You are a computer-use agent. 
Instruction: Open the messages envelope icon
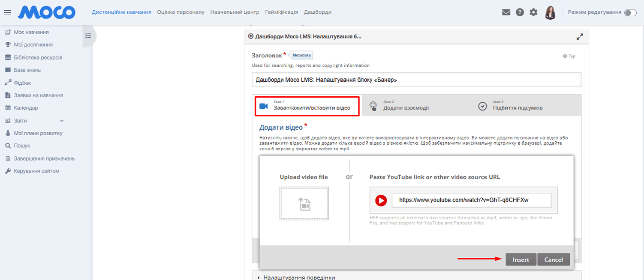506,12
